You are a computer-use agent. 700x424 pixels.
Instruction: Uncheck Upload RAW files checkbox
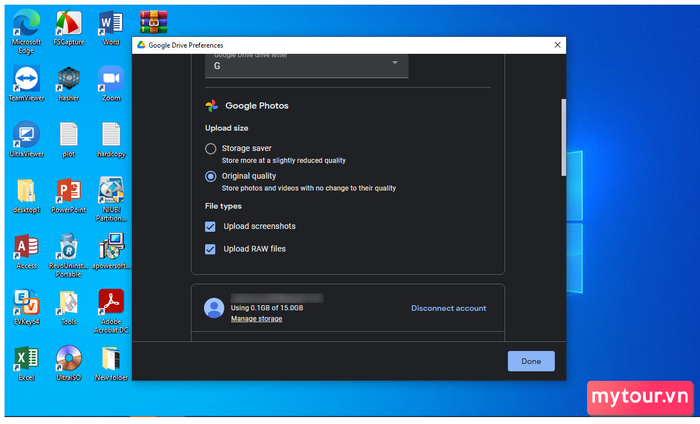click(210, 249)
